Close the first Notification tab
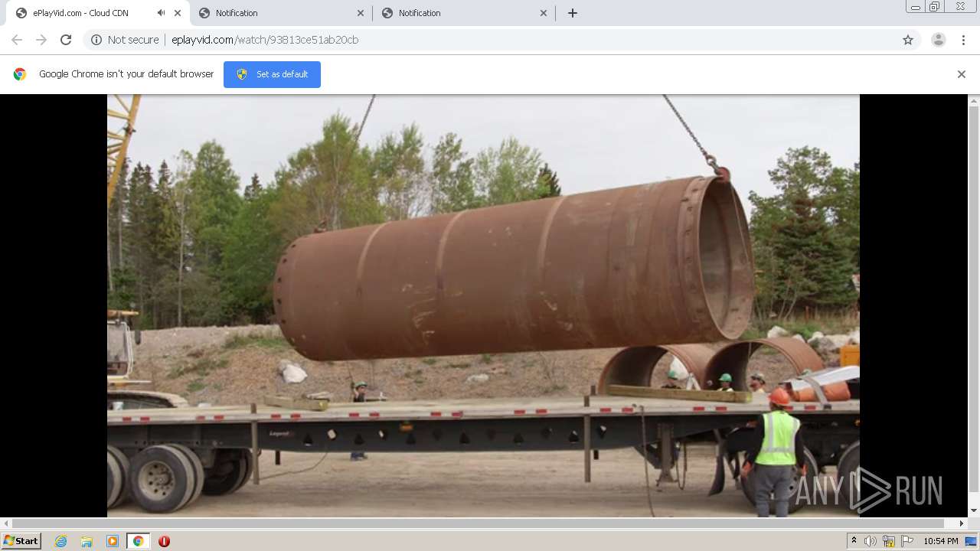The image size is (980, 551). tap(361, 13)
